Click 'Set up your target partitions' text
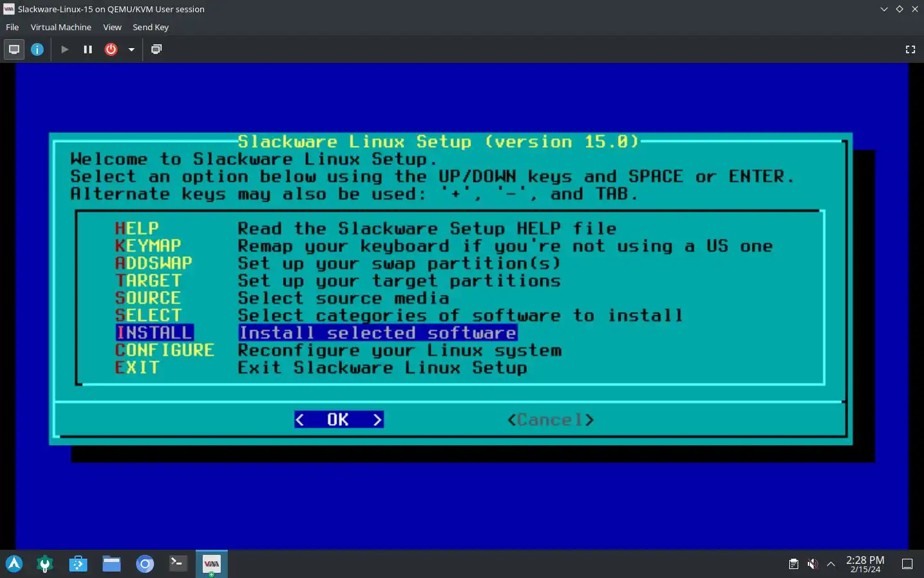Image resolution: width=924 pixels, height=578 pixels. [x=399, y=280]
